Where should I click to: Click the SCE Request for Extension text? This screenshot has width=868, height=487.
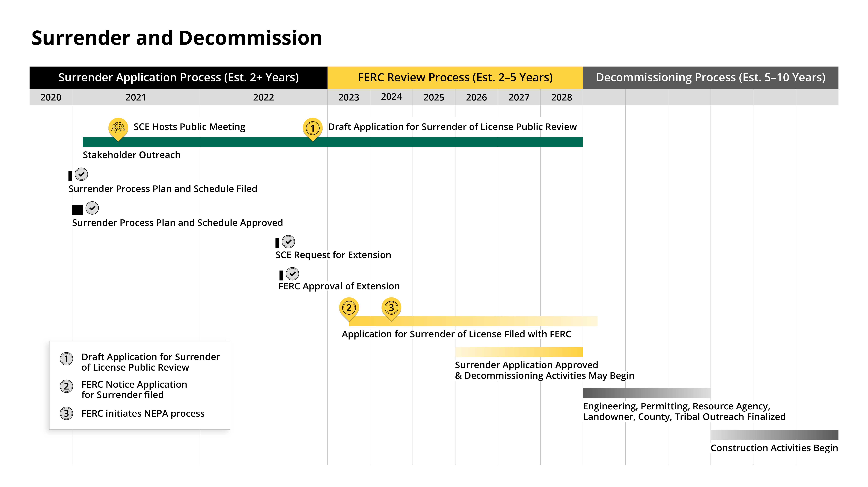[333, 255]
